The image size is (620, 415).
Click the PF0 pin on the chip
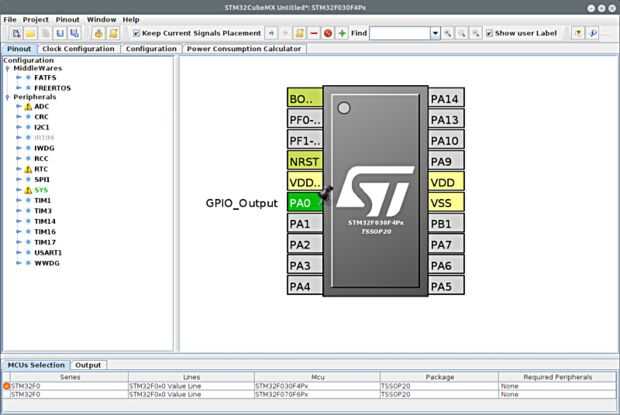point(304,120)
